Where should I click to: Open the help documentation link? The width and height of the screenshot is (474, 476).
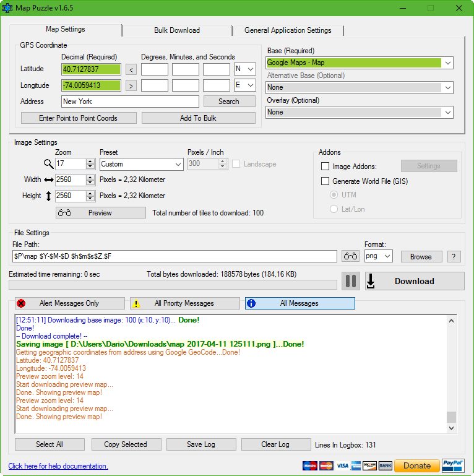[58, 466]
